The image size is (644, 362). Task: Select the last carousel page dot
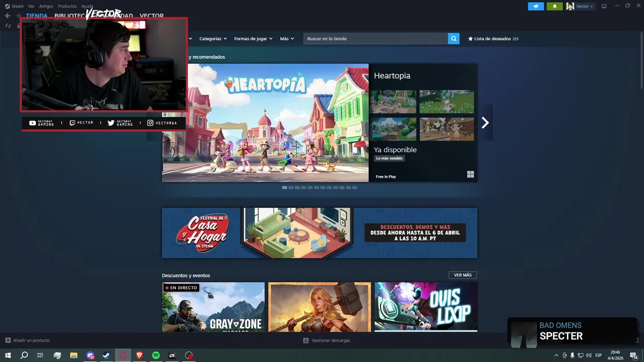355,188
